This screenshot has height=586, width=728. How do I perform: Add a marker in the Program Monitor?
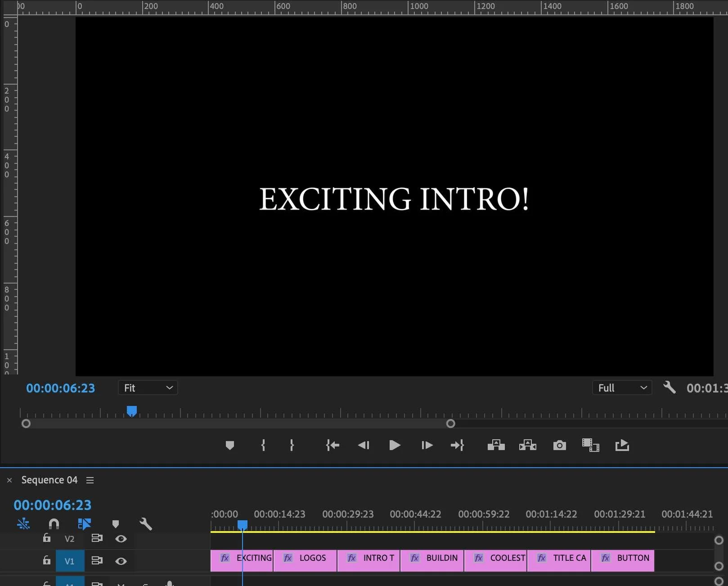pos(230,446)
